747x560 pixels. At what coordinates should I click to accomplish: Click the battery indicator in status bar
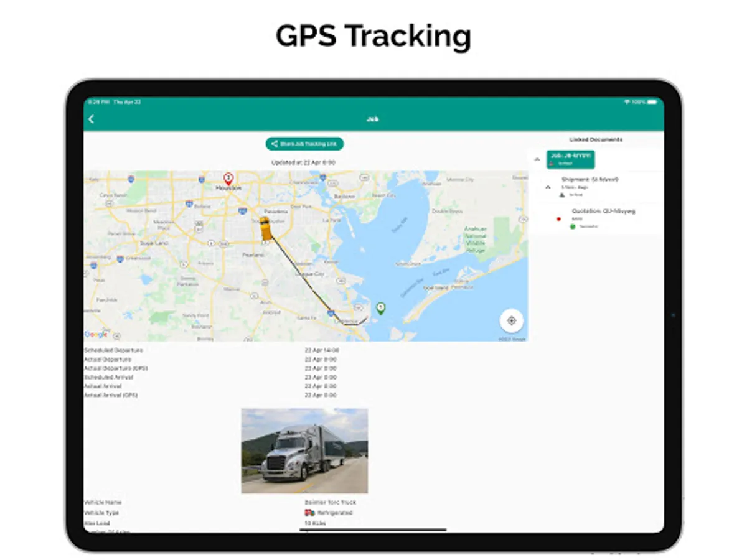(652, 101)
